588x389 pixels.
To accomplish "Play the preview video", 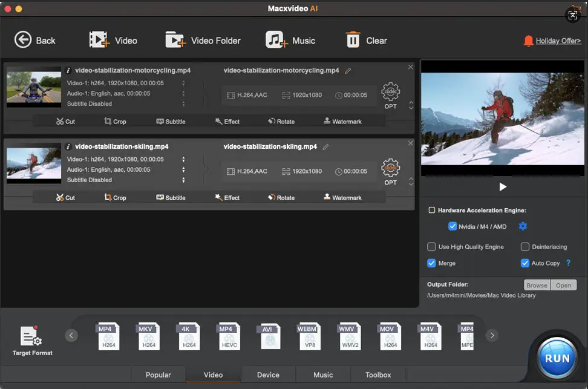I will [x=503, y=187].
